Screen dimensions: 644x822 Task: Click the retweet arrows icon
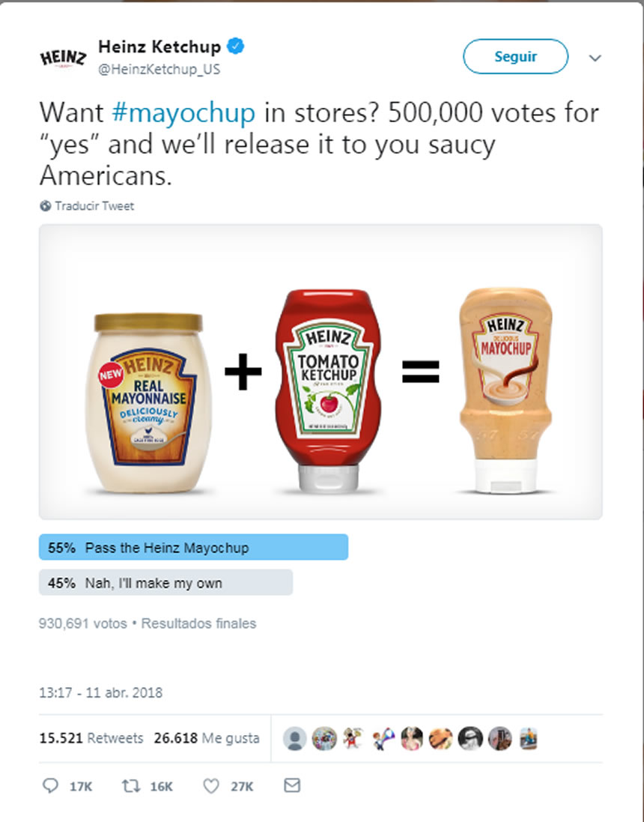pos(129,786)
